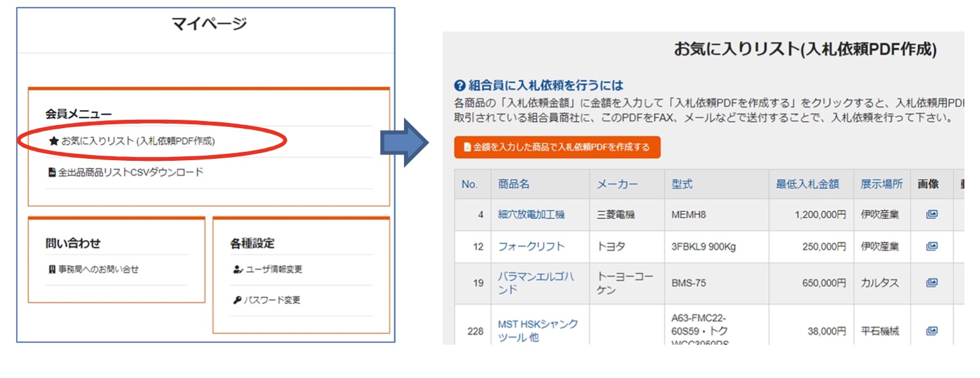This screenshot has height=378, width=980.
Task: Open 事務局へのお問い合せ link
Action: coord(98,270)
